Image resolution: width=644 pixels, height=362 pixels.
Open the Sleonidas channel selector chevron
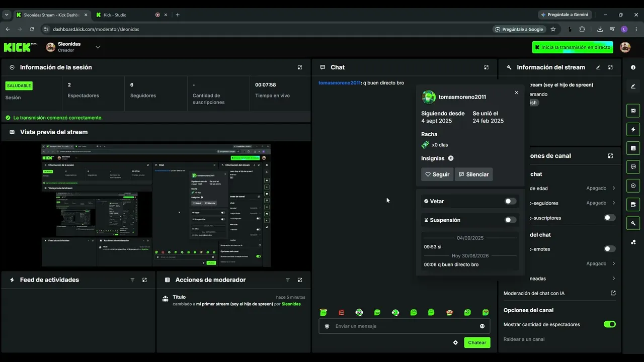(x=98, y=47)
